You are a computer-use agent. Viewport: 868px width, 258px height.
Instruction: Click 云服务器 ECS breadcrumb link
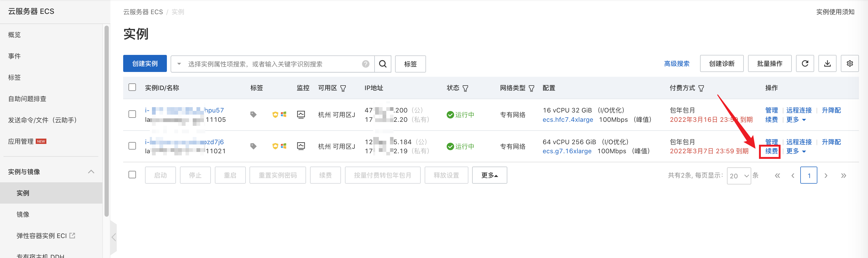pos(143,12)
